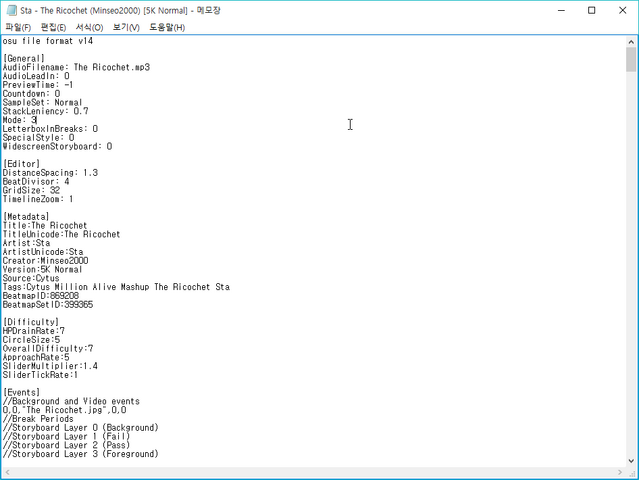Click the 'Storyboard Layer 1 (Fail)' line
The width and height of the screenshot is (639, 480).
[66, 437]
